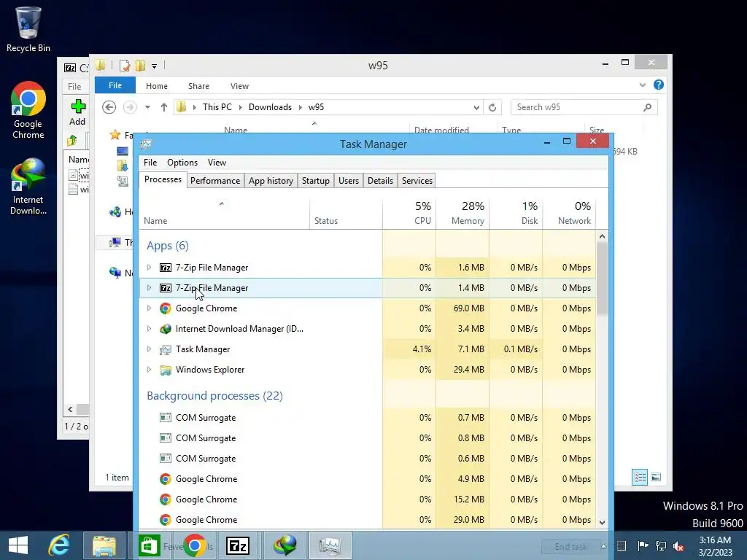Go up one folder level in Explorer
This screenshot has height=560, width=747.
164,107
